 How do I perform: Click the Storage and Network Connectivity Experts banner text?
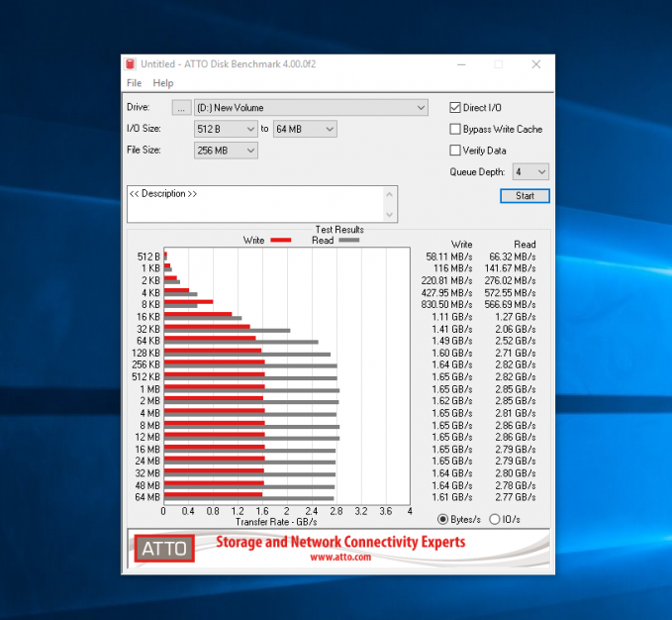tap(340, 542)
